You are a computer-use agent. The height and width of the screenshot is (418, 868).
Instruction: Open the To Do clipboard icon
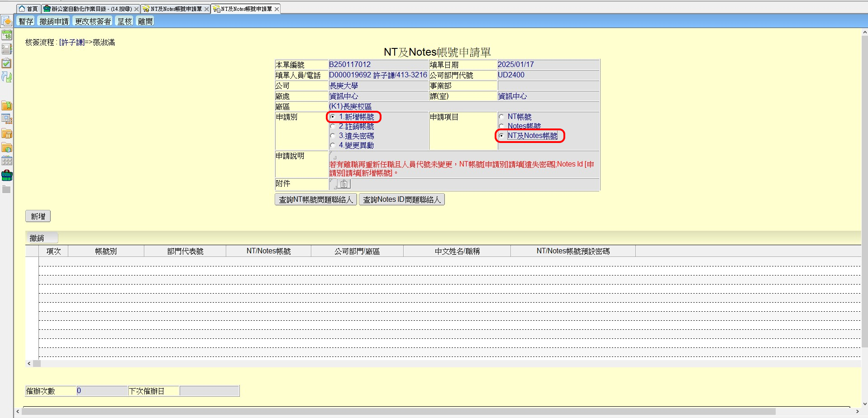[7, 63]
